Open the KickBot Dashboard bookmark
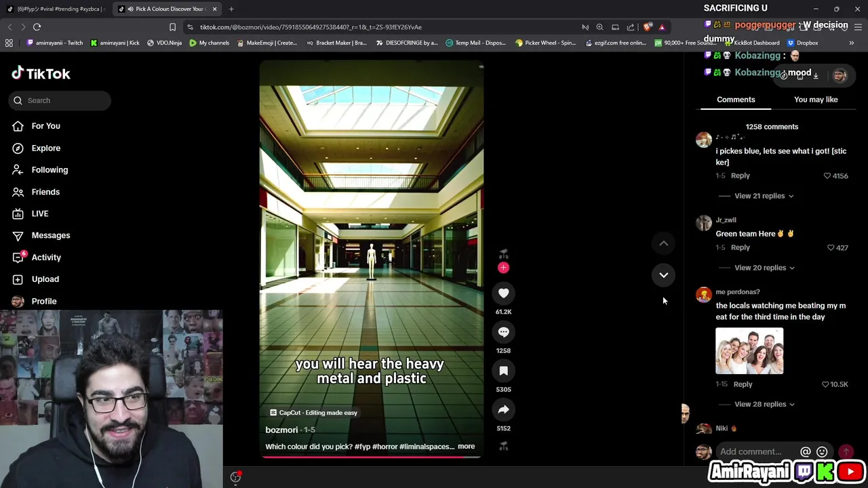868x488 pixels. [751, 43]
